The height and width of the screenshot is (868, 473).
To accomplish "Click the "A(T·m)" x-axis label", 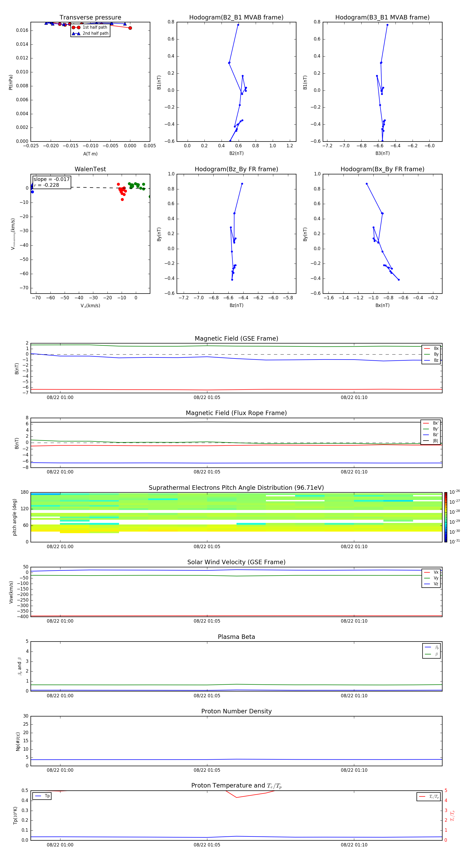I will click(x=90, y=154).
